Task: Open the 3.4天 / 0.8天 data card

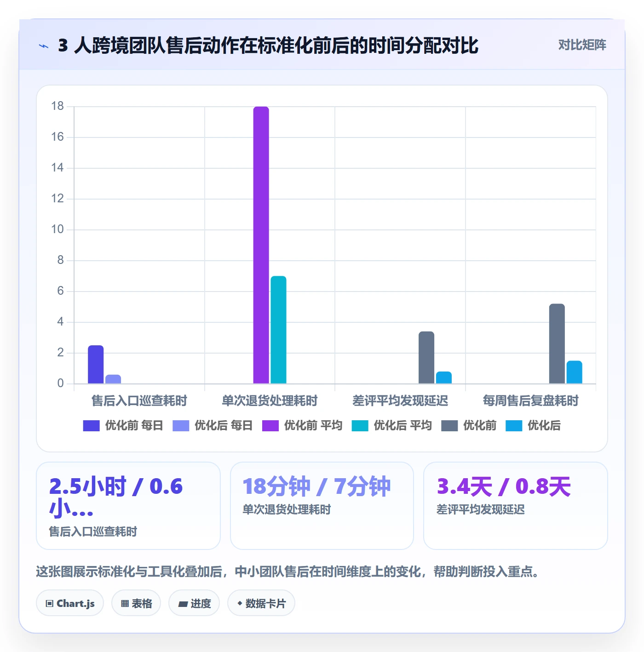Action: coord(516,506)
